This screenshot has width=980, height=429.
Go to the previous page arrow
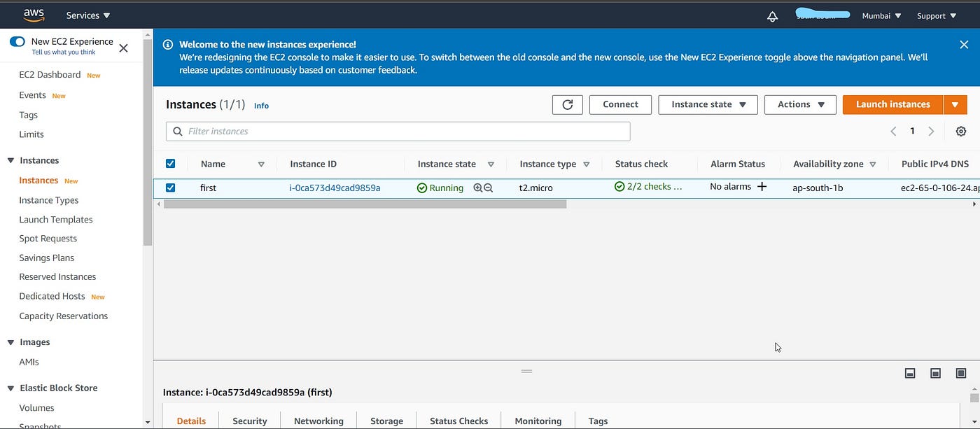[x=893, y=132]
